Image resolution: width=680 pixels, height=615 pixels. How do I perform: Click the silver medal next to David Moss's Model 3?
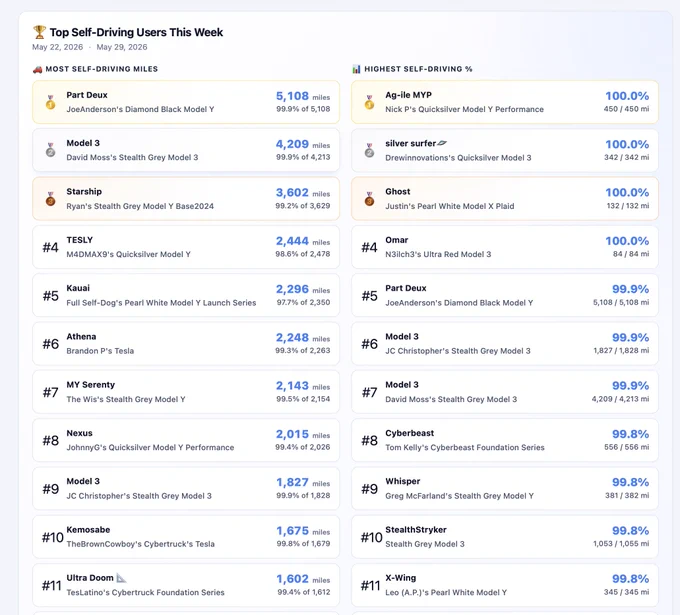tap(50, 150)
